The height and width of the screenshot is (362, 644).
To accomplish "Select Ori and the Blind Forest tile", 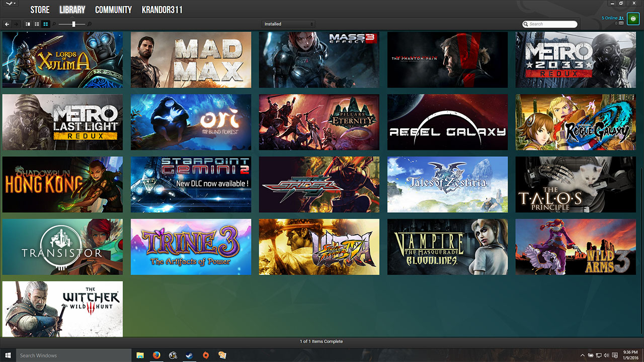I will click(x=191, y=122).
